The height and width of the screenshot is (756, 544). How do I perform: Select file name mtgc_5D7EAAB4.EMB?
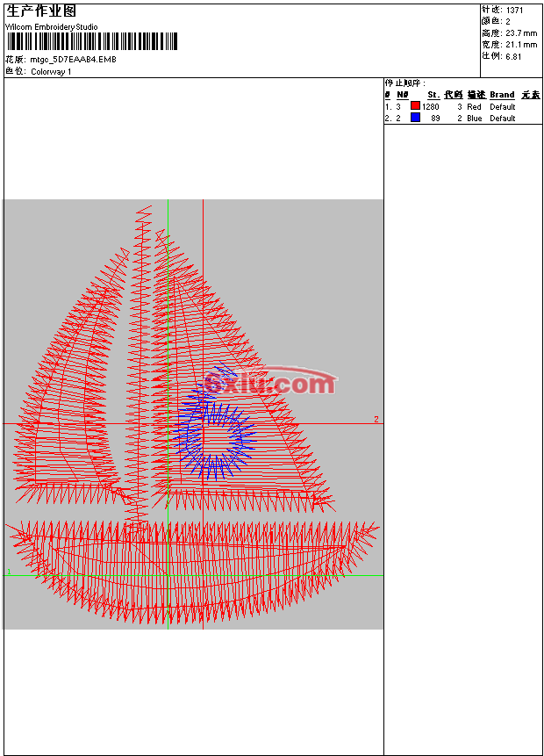click(x=73, y=60)
